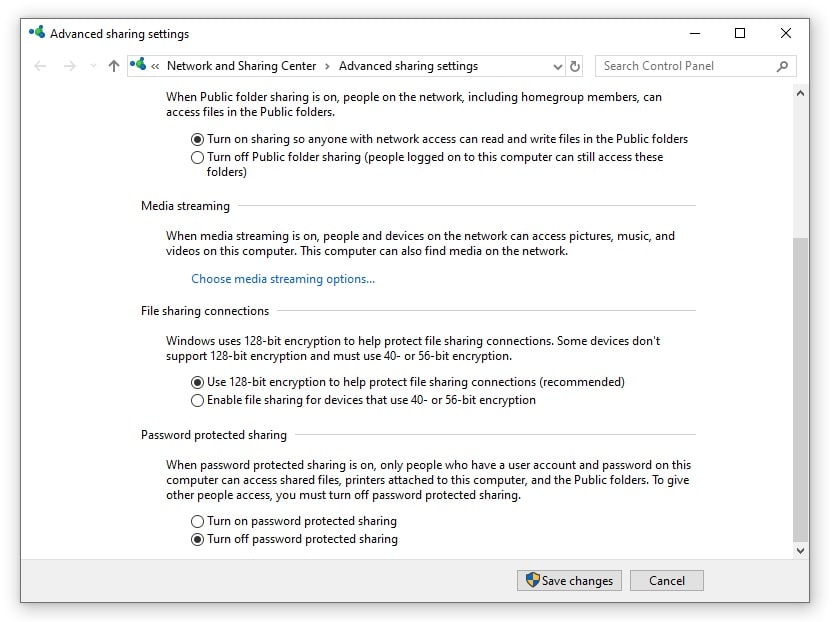Click the scrollbar down arrow

point(800,551)
